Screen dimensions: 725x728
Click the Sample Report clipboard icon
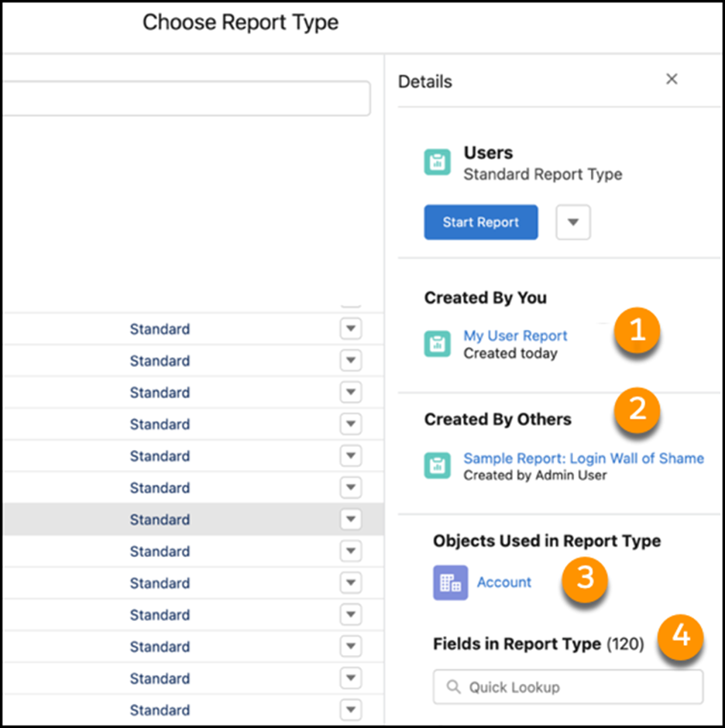pos(438,466)
